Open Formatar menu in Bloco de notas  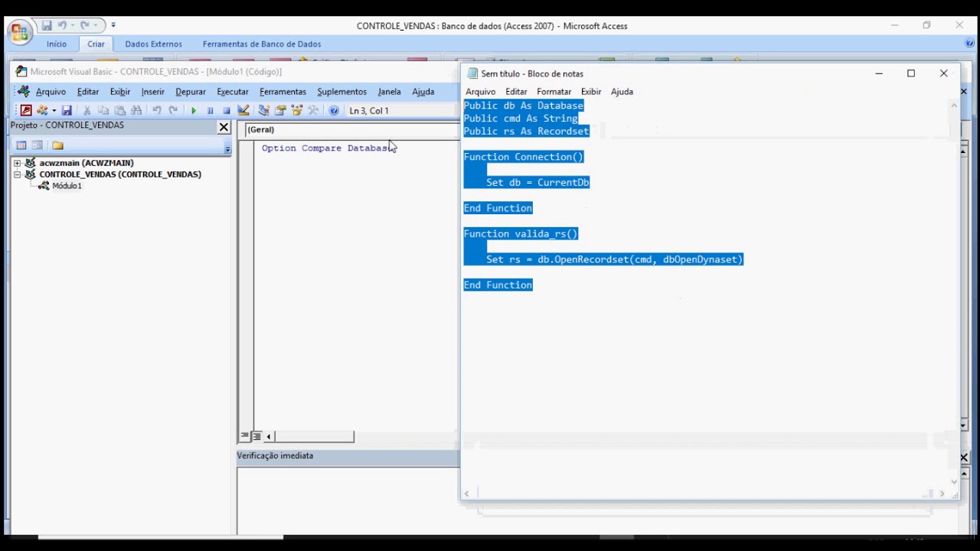pyautogui.click(x=554, y=92)
